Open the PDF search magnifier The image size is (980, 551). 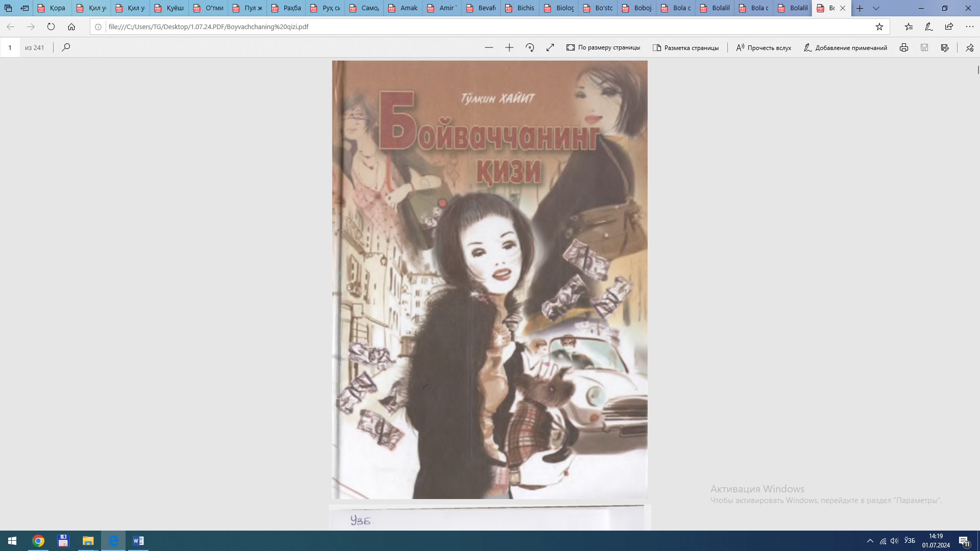click(x=66, y=47)
